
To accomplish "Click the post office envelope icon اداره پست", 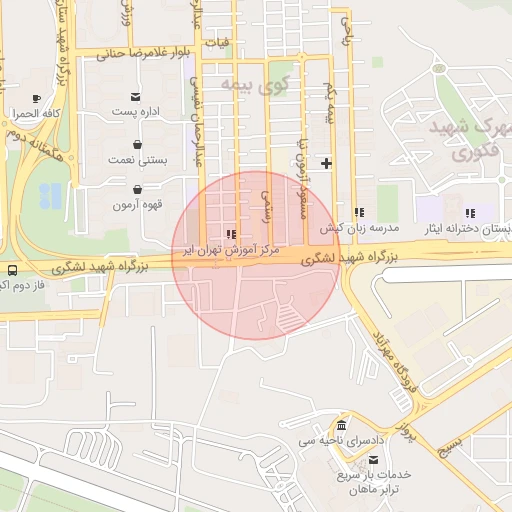I will click(135, 97).
